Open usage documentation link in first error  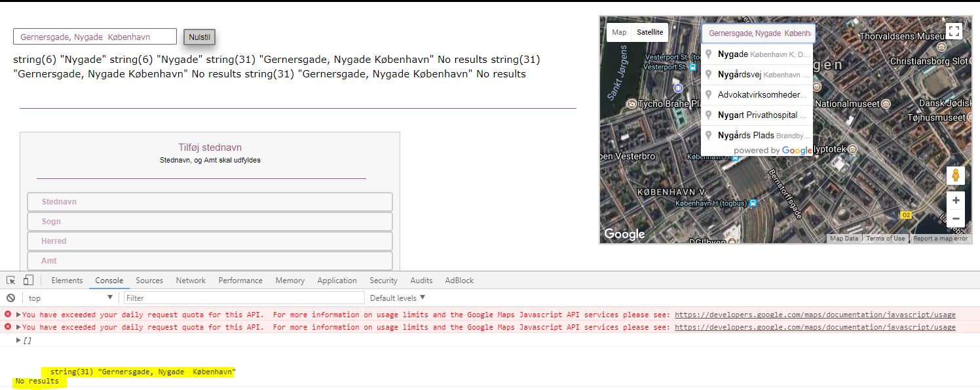point(814,315)
